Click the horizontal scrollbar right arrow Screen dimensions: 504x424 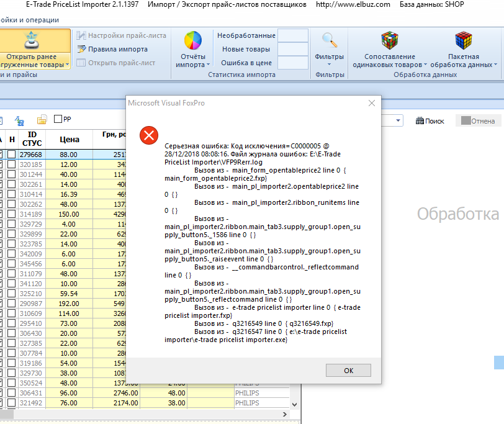point(284,414)
